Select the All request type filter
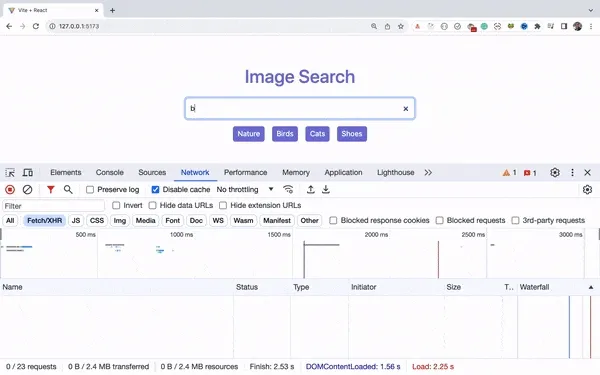This screenshot has height=375, width=600. [x=10, y=221]
